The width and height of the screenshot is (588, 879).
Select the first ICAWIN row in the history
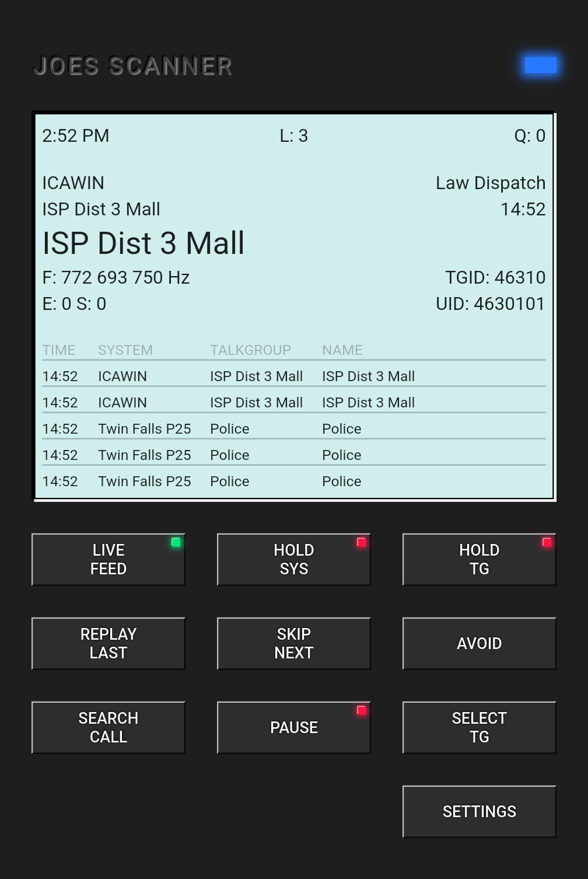click(233, 376)
